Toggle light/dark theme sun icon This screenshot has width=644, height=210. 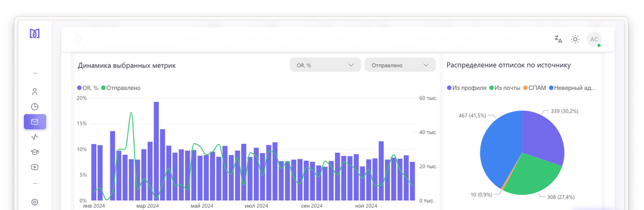tap(575, 39)
